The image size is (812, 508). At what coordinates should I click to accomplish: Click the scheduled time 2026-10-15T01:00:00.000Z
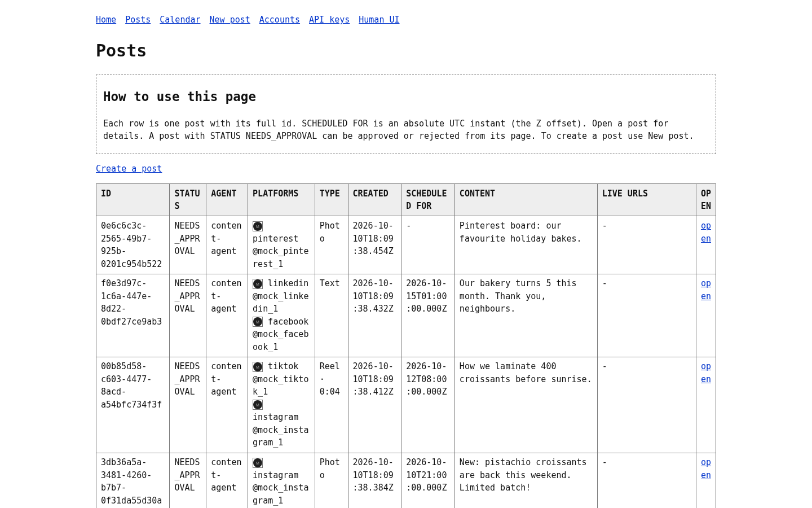pyautogui.click(x=426, y=296)
